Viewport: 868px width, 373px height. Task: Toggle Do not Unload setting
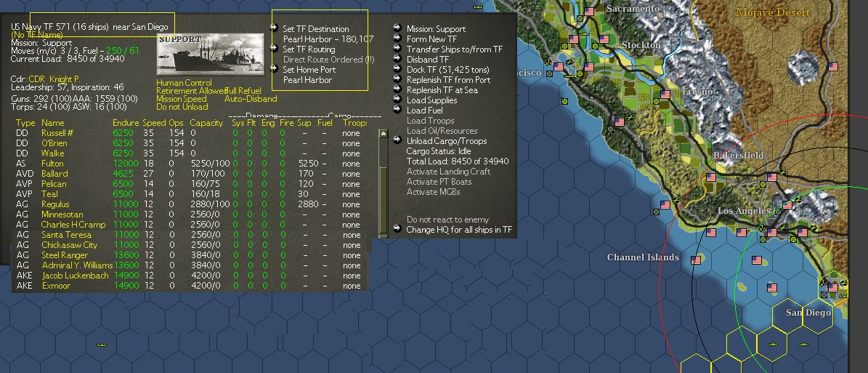(182, 106)
